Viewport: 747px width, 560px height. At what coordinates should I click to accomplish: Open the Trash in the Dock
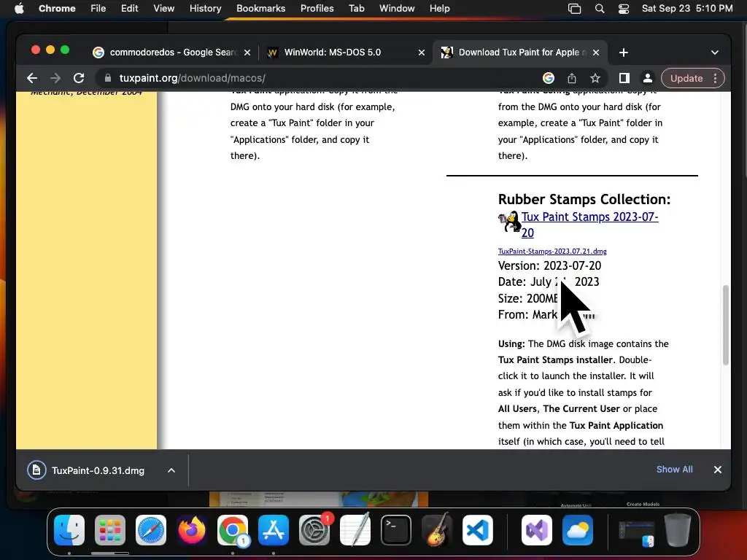(678, 530)
